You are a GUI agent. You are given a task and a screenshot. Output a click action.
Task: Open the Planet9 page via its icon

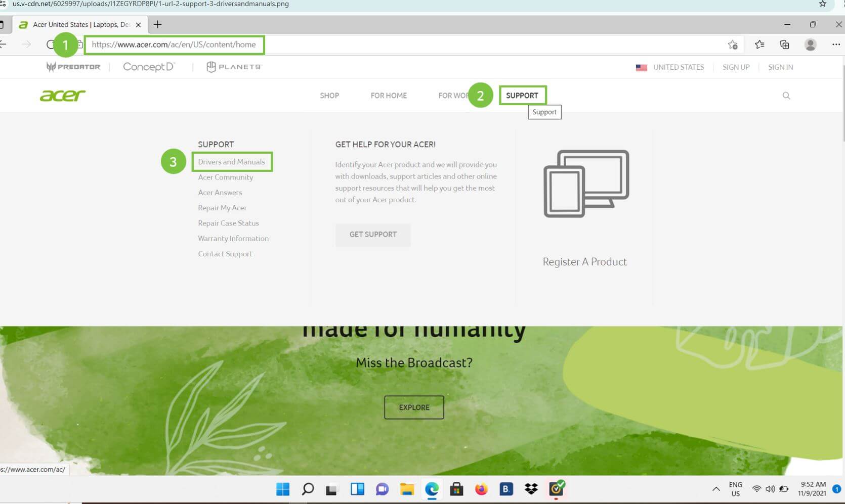coord(234,66)
